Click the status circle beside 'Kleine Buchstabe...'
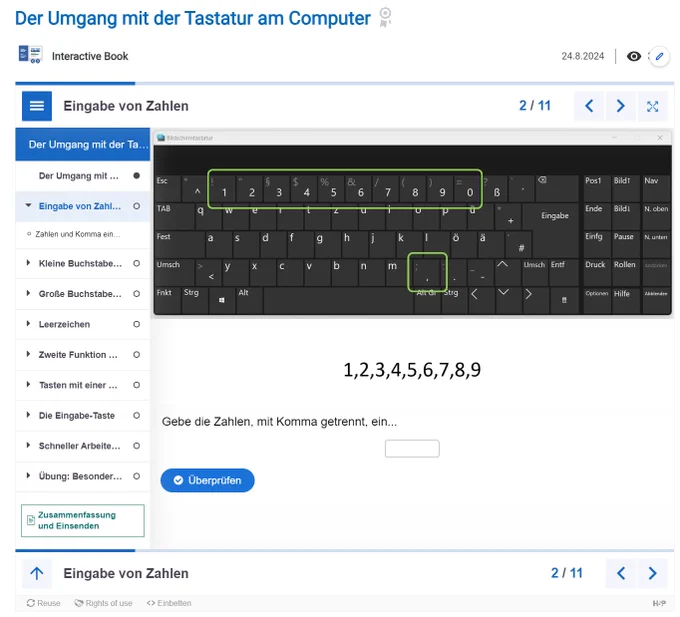This screenshot has height=617, width=680. (x=137, y=263)
